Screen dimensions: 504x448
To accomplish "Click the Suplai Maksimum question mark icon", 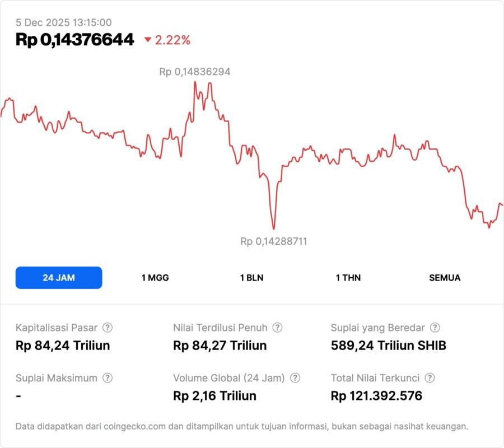I will click(x=108, y=378).
